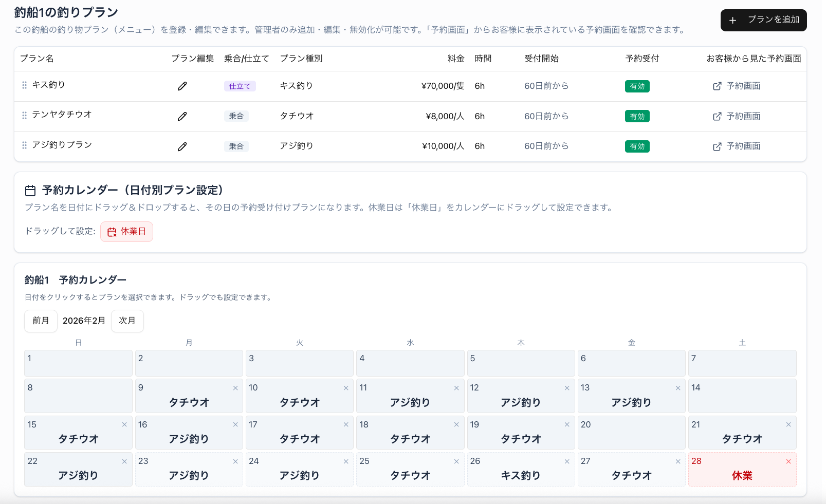Select empty February 20 calendar cell
Image resolution: width=826 pixels, height=504 pixels.
[631, 432]
